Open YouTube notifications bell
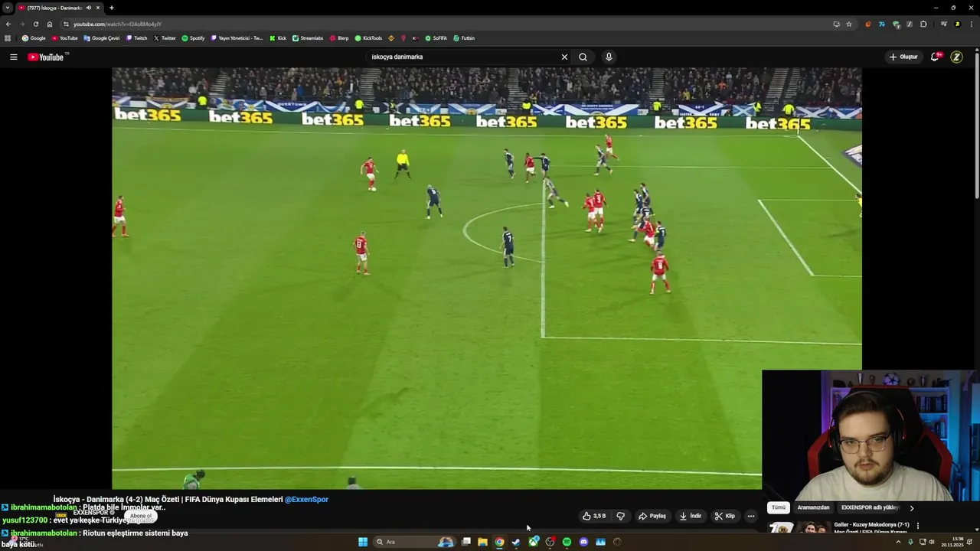Screen dimensions: 980x551 pos(936,57)
